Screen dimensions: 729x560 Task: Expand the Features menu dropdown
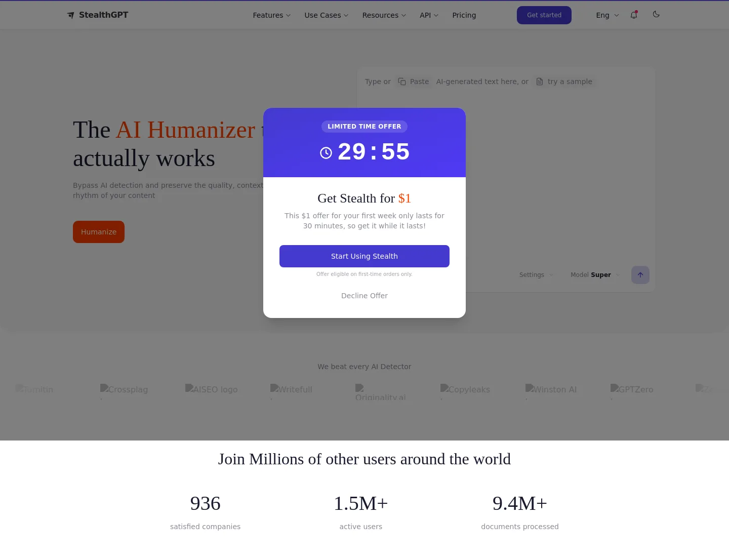pos(272,15)
